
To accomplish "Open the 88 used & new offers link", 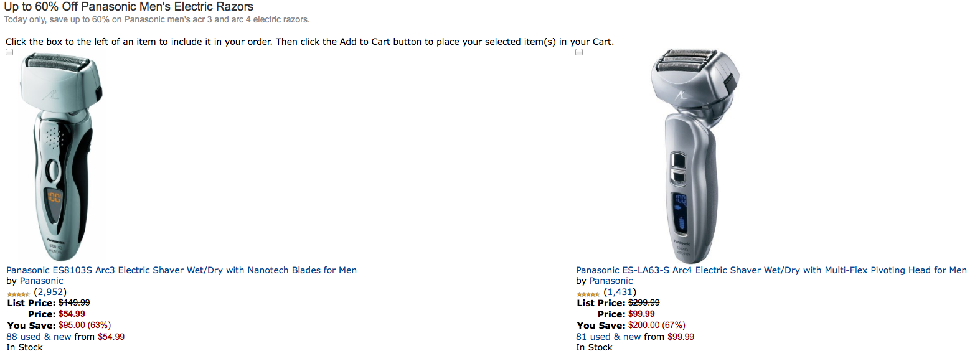I will (x=39, y=337).
